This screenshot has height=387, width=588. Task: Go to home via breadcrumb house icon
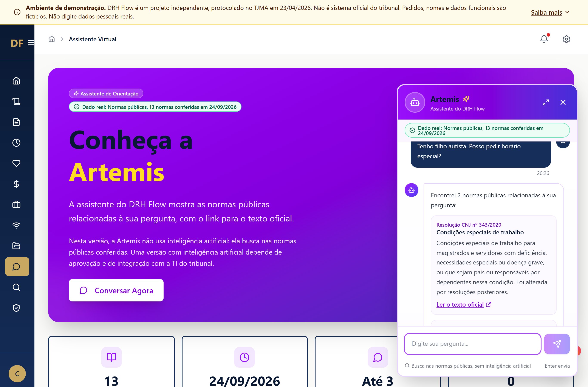click(x=52, y=39)
